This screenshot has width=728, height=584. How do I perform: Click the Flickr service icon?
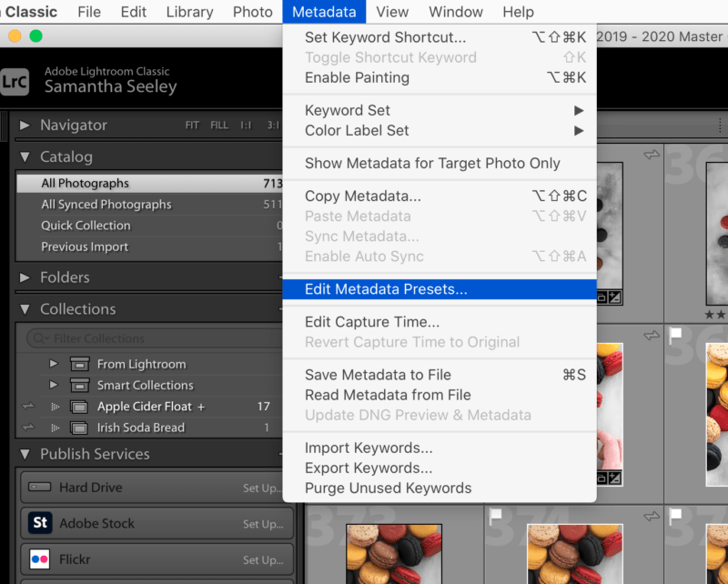[x=40, y=559]
